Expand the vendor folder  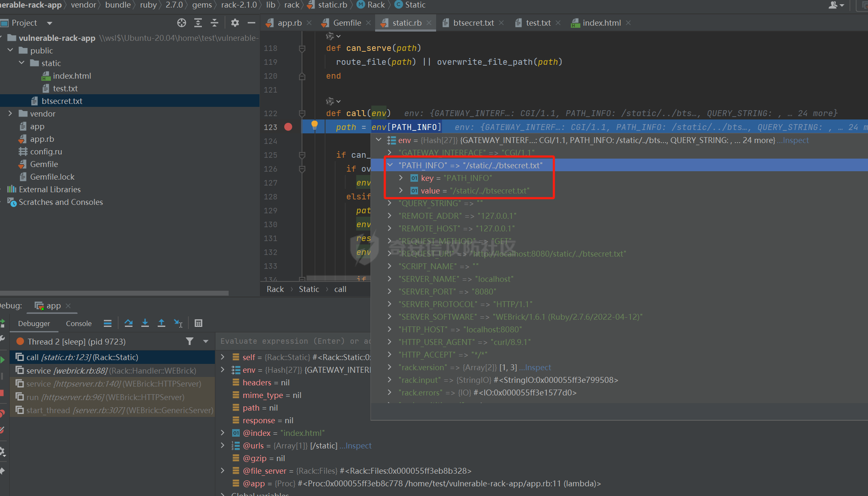pyautogui.click(x=11, y=113)
